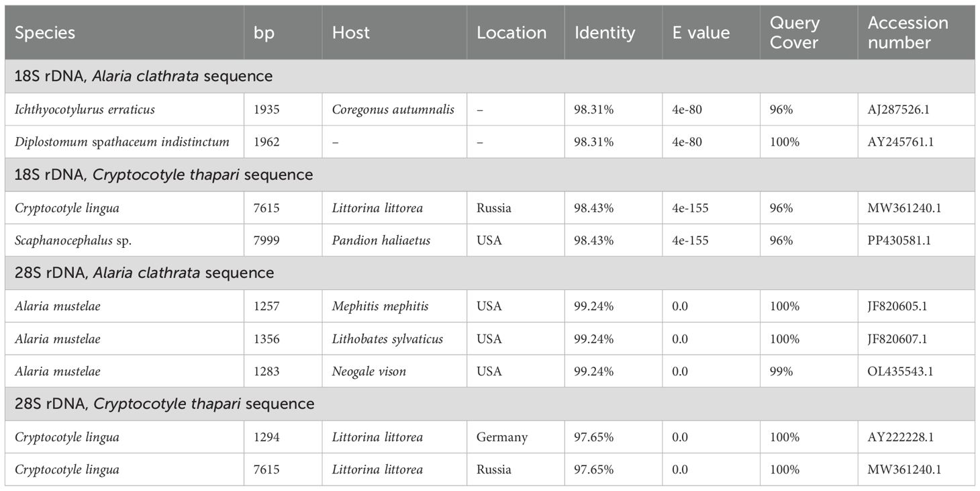Open accession number AY245761.1

(897, 142)
